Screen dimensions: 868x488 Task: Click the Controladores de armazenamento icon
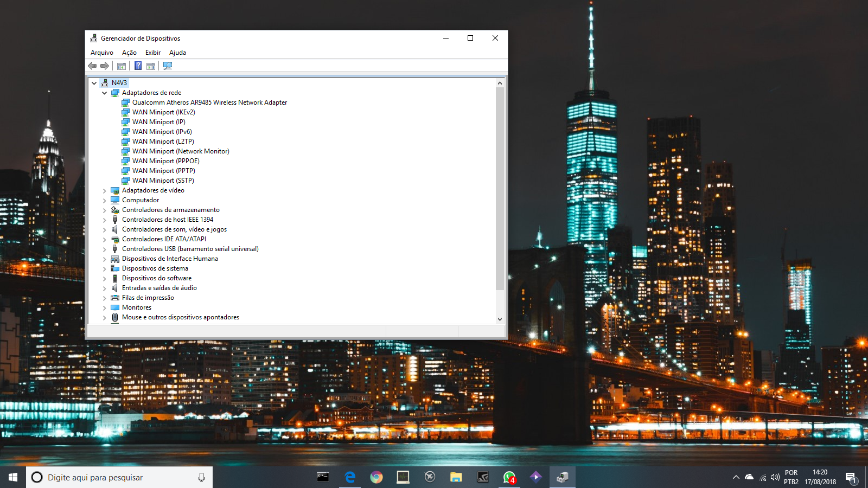pos(115,210)
